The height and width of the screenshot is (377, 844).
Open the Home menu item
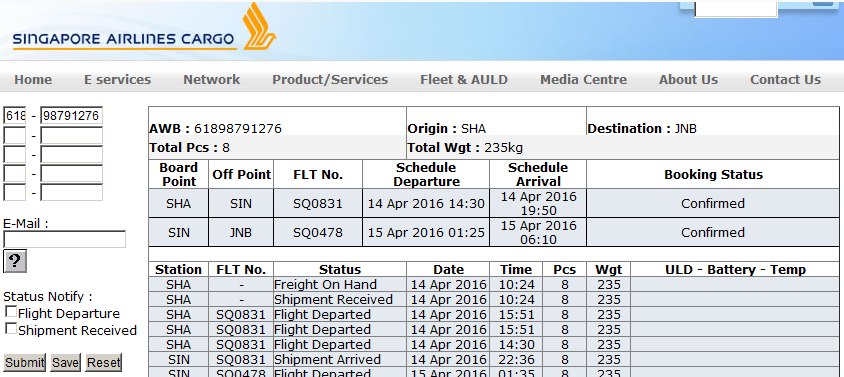(33, 80)
